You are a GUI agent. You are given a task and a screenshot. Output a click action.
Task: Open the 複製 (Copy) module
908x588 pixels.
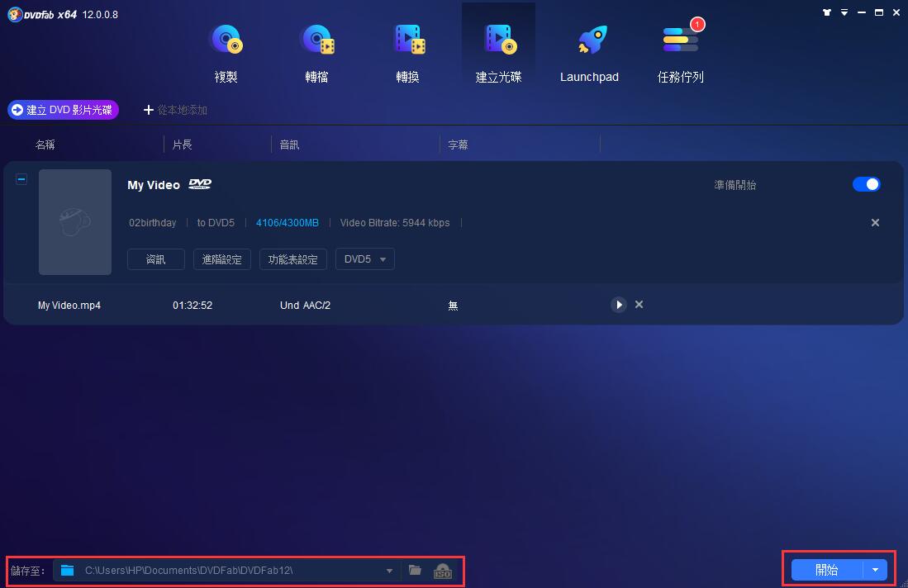tap(226, 53)
